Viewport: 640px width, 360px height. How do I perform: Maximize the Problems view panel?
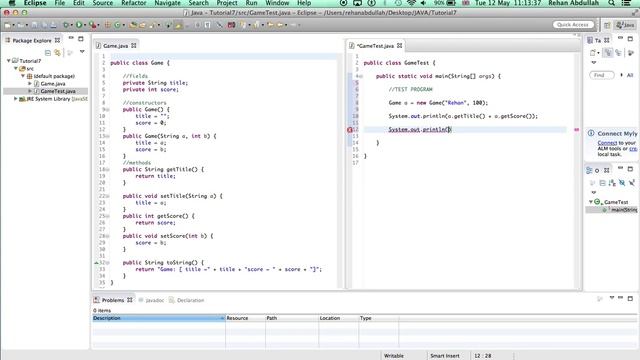[x=630, y=298]
